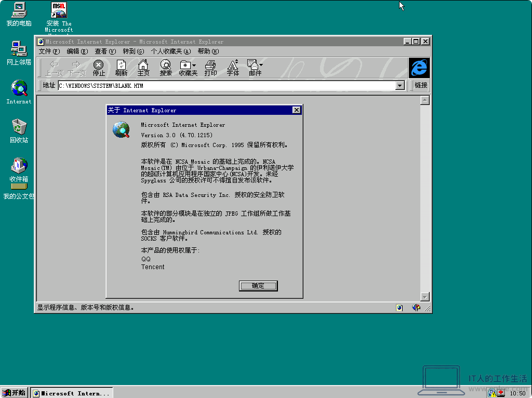
Task: Click the scrollbar down arrow
Action: [425, 297]
